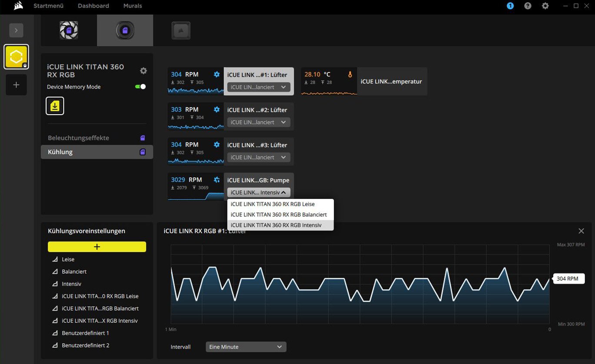The height and width of the screenshot is (364, 595).
Task: Click the curve icon beside Benutzerdefiniert 1
Action: (x=55, y=333)
